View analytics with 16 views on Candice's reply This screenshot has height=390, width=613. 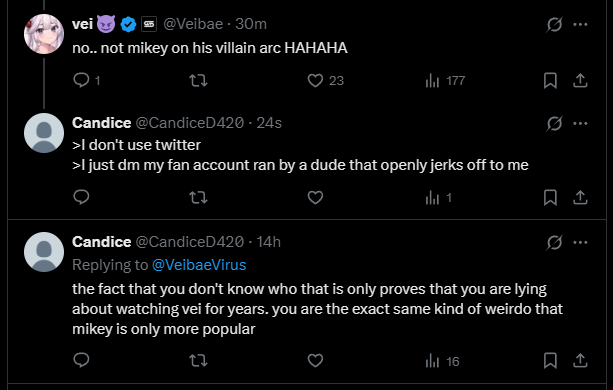(x=442, y=361)
